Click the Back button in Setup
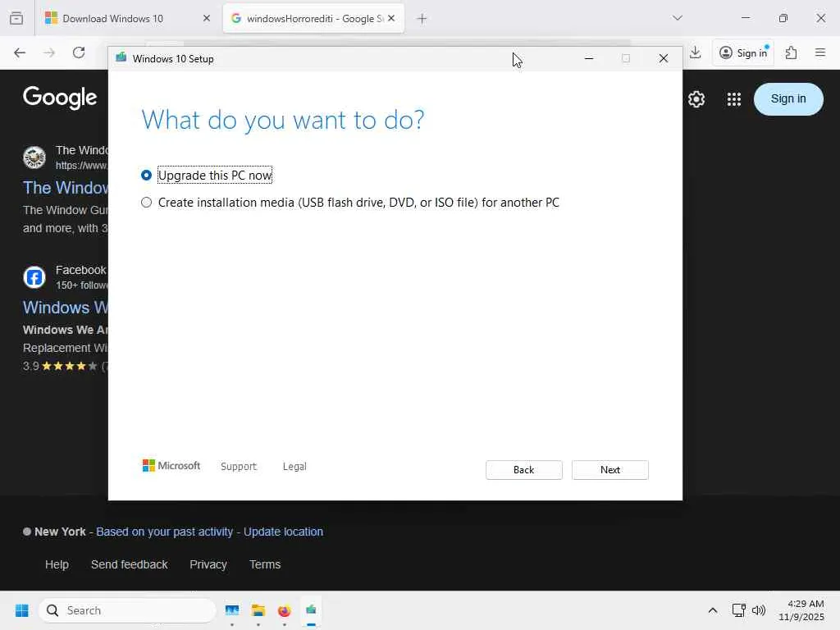Viewport: 840px width, 630px height. 523,470
